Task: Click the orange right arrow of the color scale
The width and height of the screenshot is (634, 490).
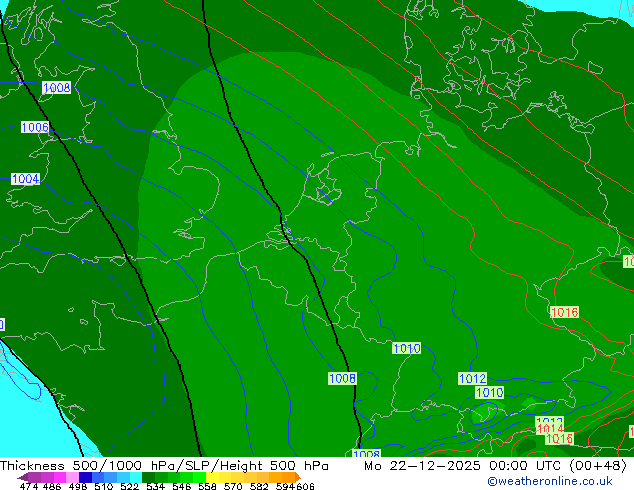Action: click(298, 477)
